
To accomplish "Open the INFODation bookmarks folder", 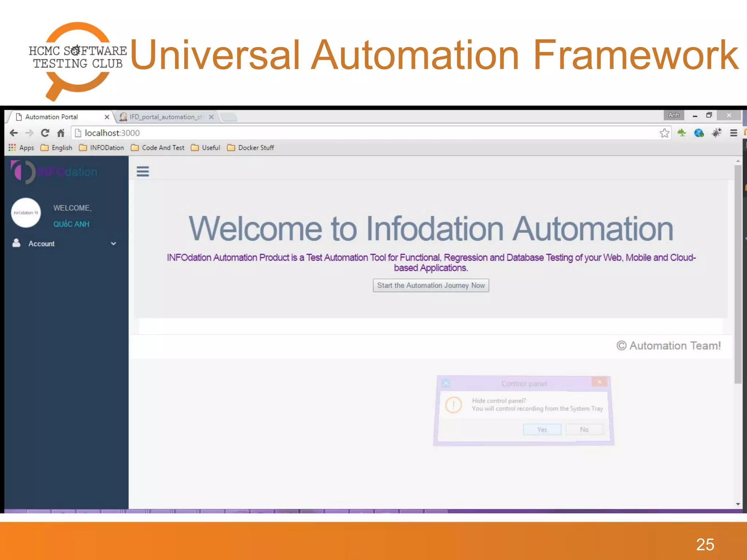I will point(101,148).
